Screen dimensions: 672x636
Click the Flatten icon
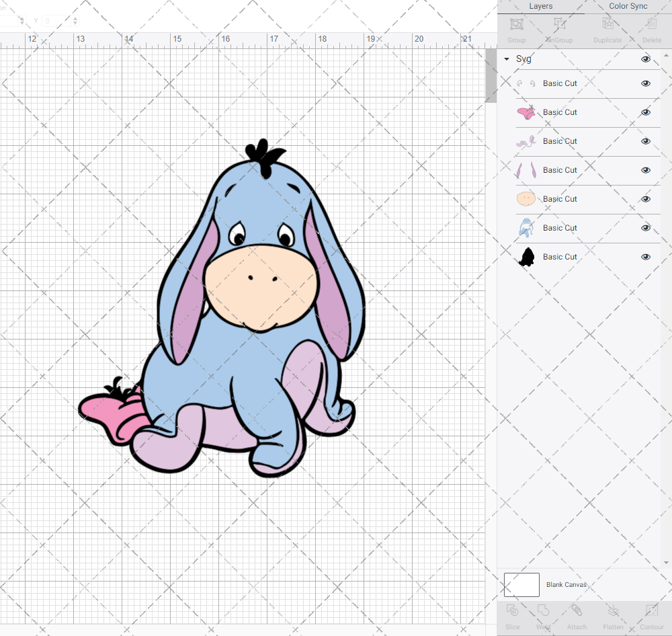coord(614,610)
